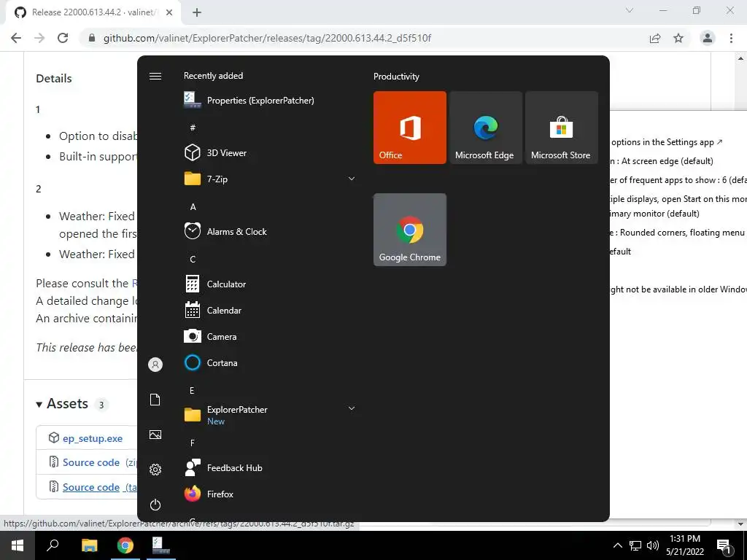Go back in Chrome browser
The height and width of the screenshot is (560, 747).
click(x=16, y=38)
